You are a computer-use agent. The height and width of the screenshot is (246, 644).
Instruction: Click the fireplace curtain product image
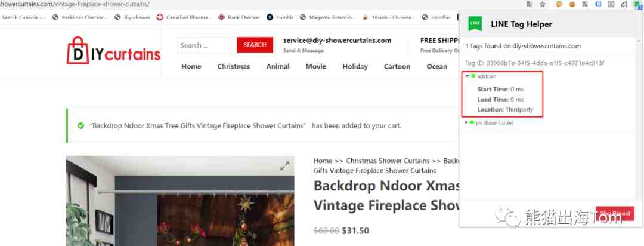point(180,201)
